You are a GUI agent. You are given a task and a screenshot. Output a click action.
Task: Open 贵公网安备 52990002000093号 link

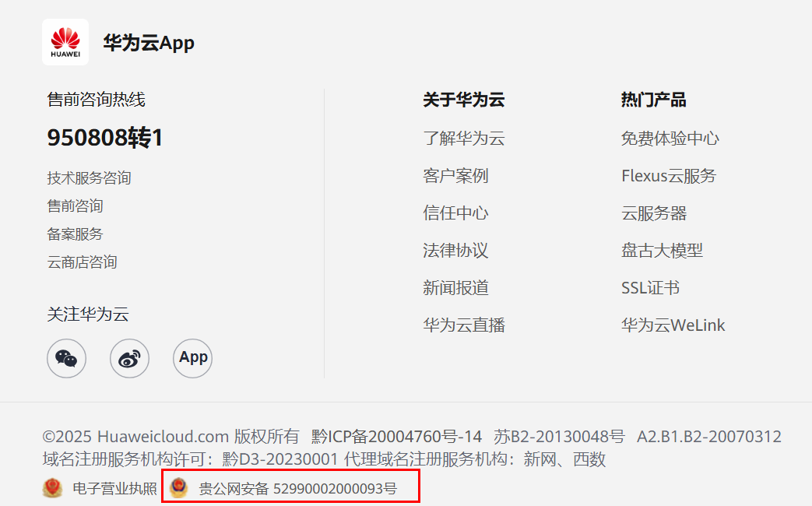pos(297,488)
